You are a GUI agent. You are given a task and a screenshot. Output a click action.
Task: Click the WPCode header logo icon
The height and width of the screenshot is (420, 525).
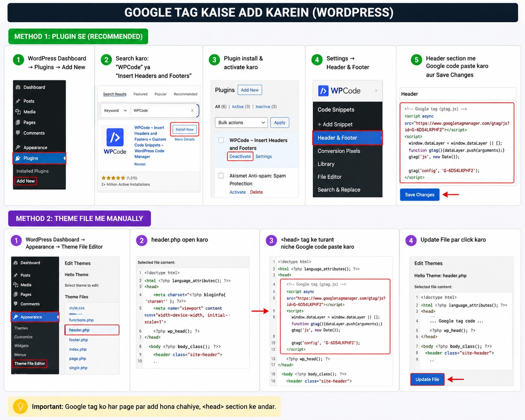point(323,91)
